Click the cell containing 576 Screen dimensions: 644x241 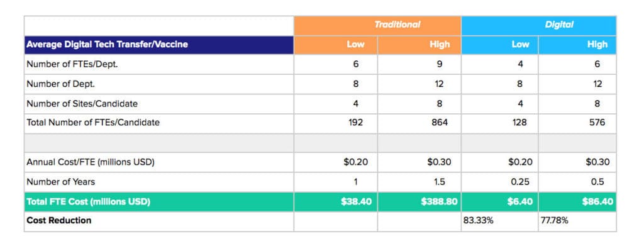click(577, 123)
